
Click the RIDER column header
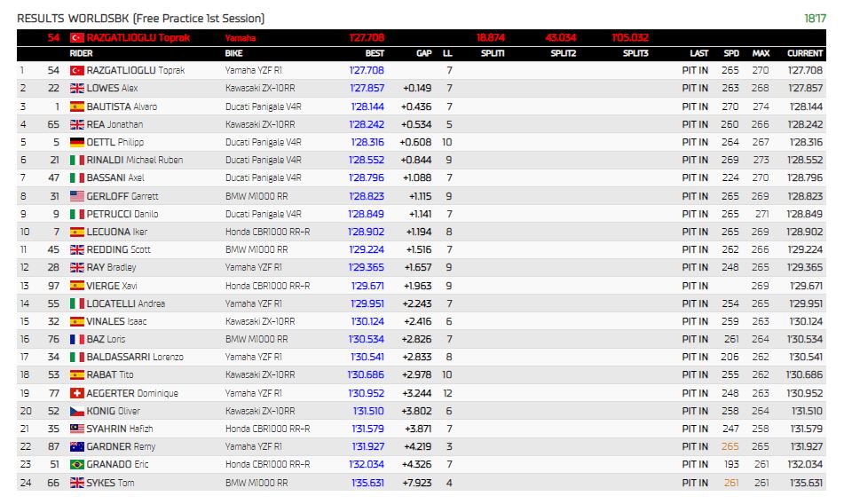tap(81, 53)
